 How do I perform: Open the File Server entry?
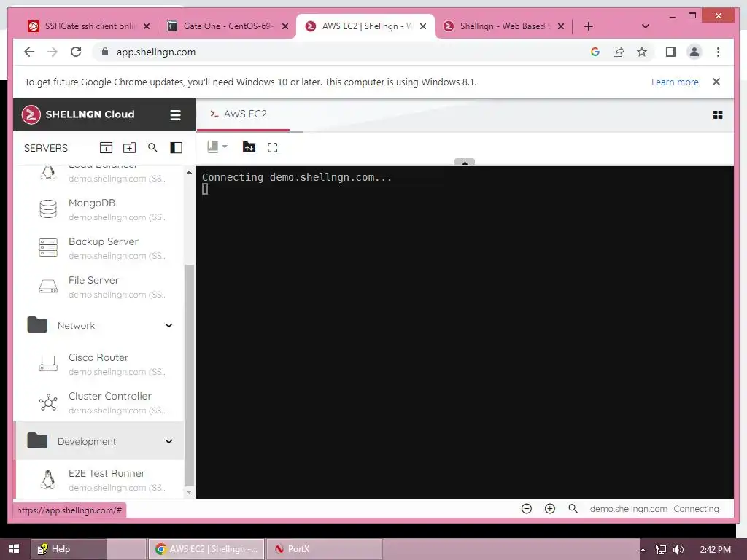pyautogui.click(x=99, y=287)
